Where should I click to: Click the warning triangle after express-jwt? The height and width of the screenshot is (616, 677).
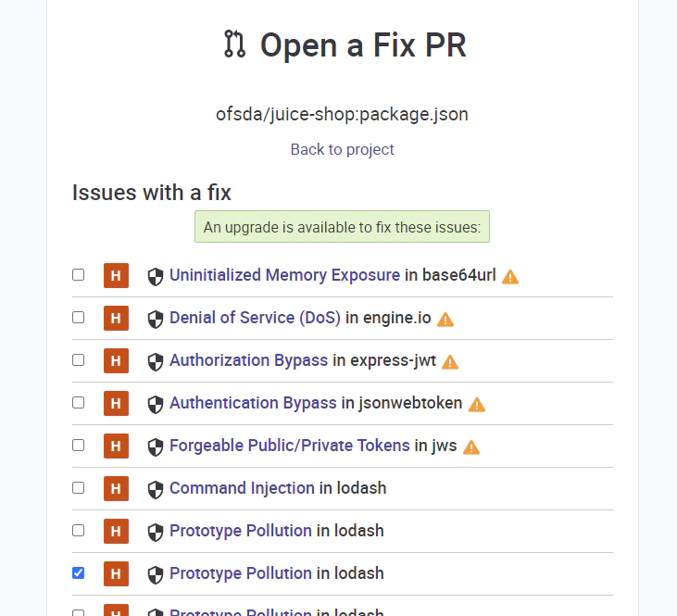[x=450, y=362]
